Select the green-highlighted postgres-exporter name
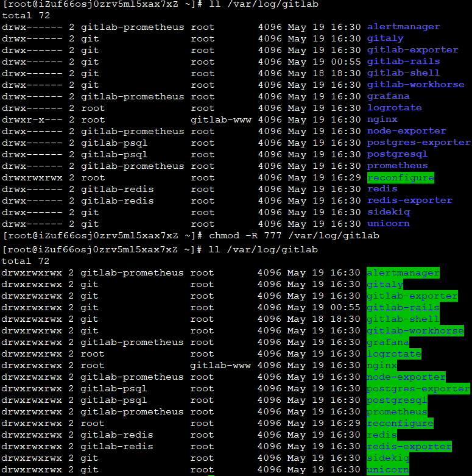 point(418,389)
